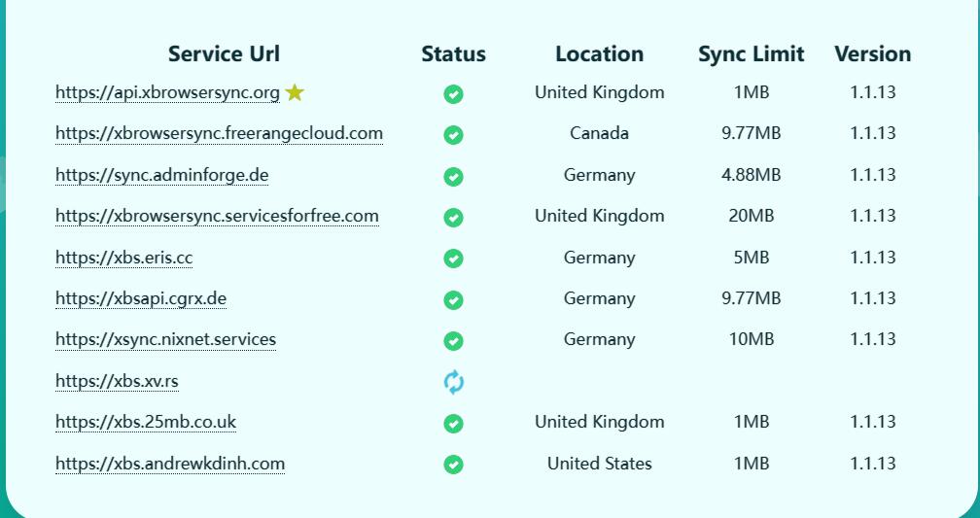Image resolution: width=980 pixels, height=518 pixels.
Task: Click the green status check for api.xbrowsersync.org
Action: click(x=453, y=94)
